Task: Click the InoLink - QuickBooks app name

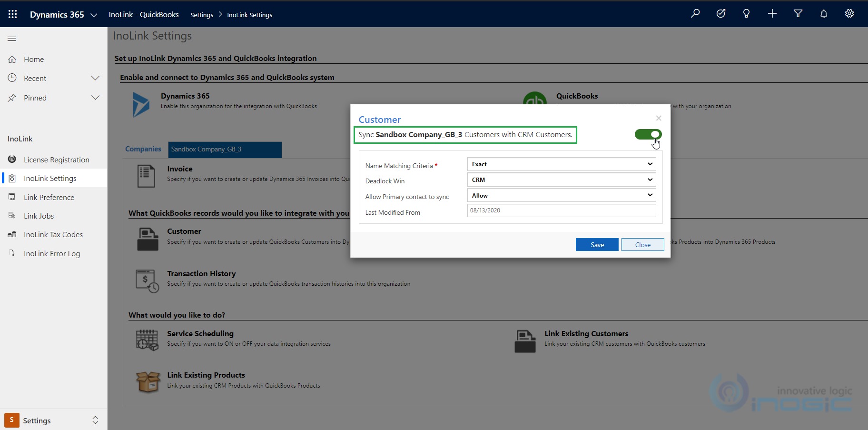Action: coord(144,14)
